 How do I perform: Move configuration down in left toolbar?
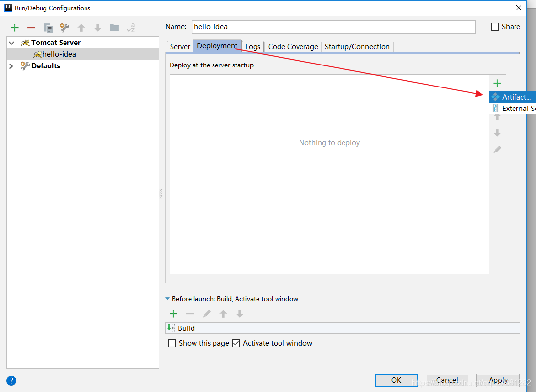(x=98, y=28)
